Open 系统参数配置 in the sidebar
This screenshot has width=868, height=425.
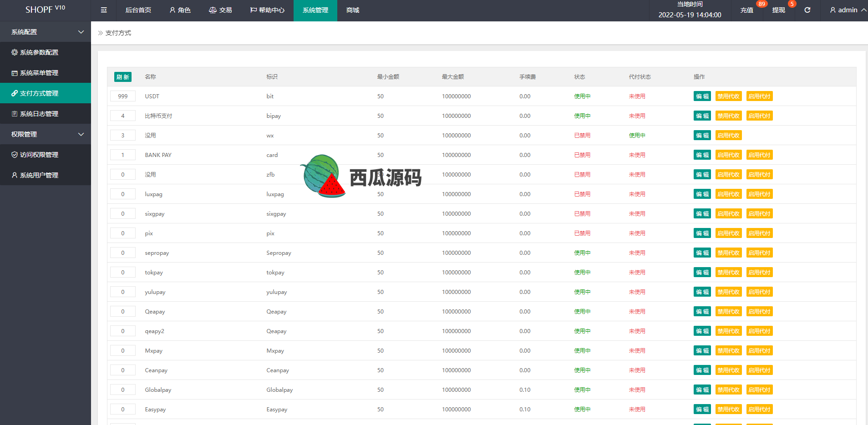click(x=46, y=52)
